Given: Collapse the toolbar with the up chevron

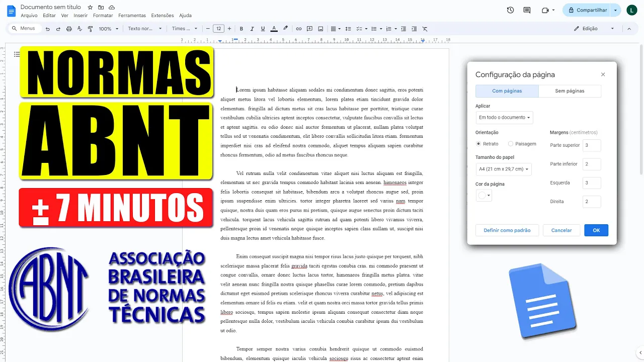Looking at the screenshot, I should (629, 29).
